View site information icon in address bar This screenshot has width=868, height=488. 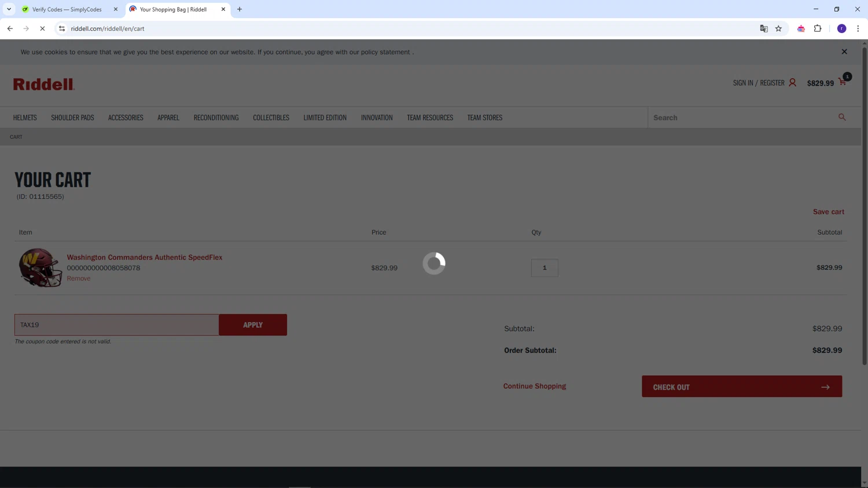pos(62,28)
